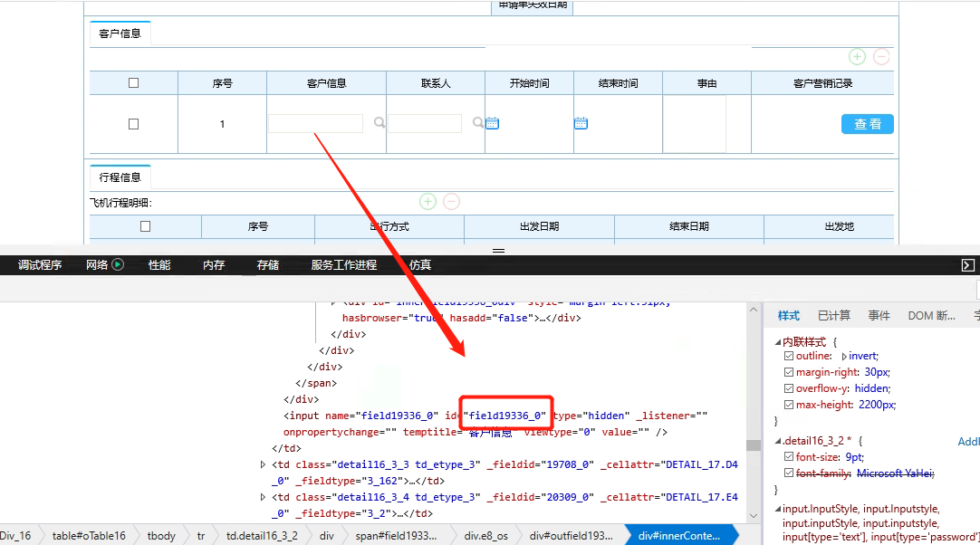Screen dimensions: 980x545
Task: Click the </td> closing tag line
Action: pyautogui.click(x=286, y=448)
